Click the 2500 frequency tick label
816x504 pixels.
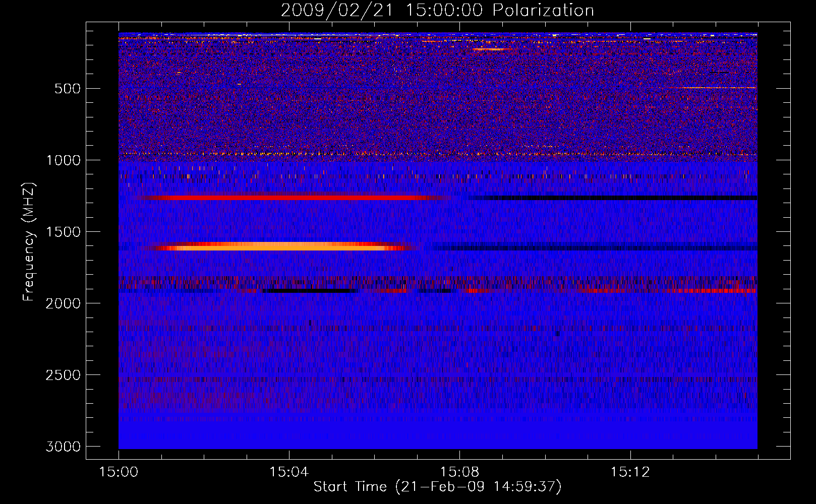click(63, 375)
